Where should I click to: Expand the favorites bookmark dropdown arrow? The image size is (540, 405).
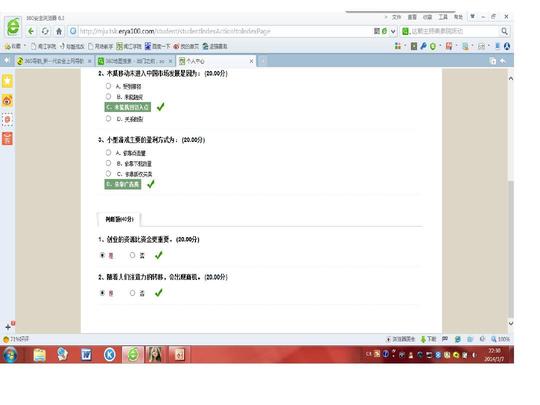pos(25,46)
